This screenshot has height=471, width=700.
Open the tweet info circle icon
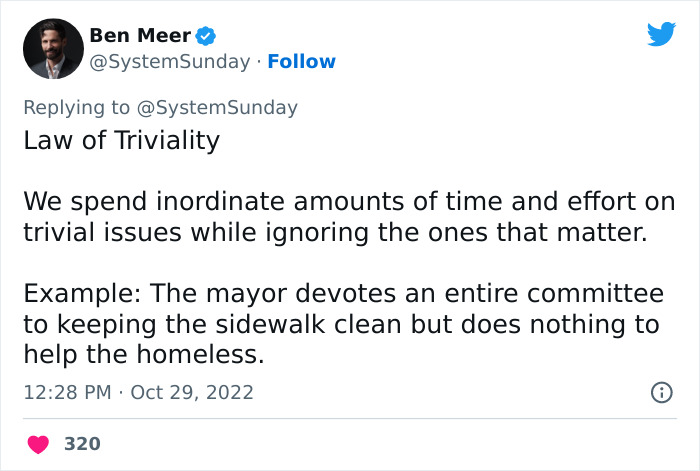tap(661, 393)
